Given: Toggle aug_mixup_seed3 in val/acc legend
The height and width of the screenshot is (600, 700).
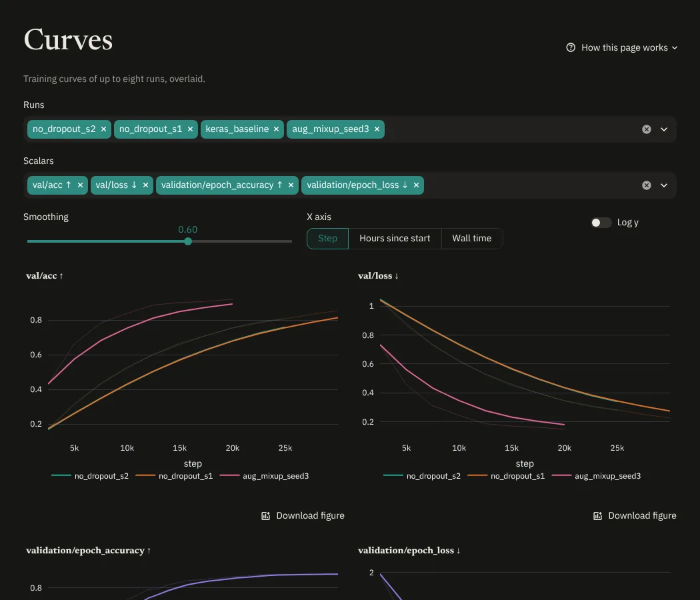Looking at the screenshot, I should 264,476.
